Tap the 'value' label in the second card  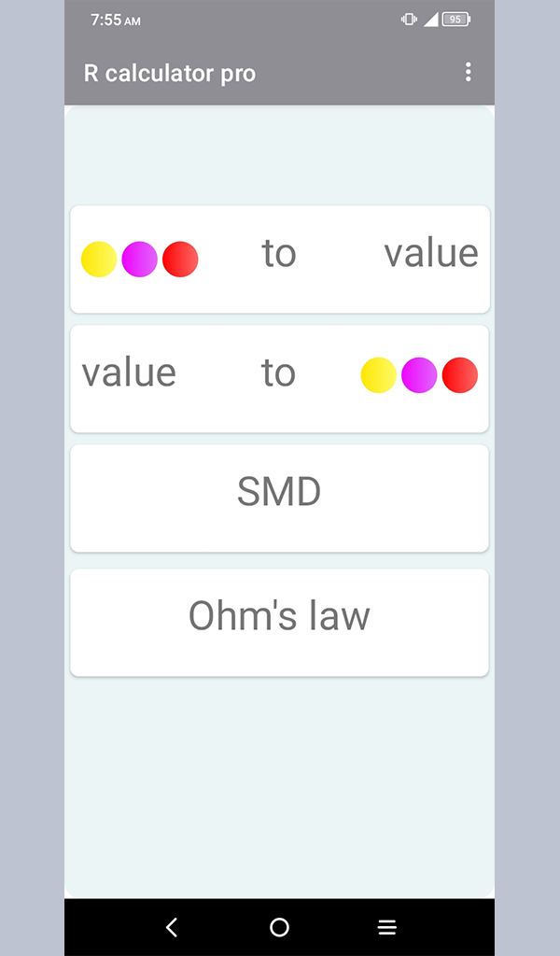pos(129,372)
